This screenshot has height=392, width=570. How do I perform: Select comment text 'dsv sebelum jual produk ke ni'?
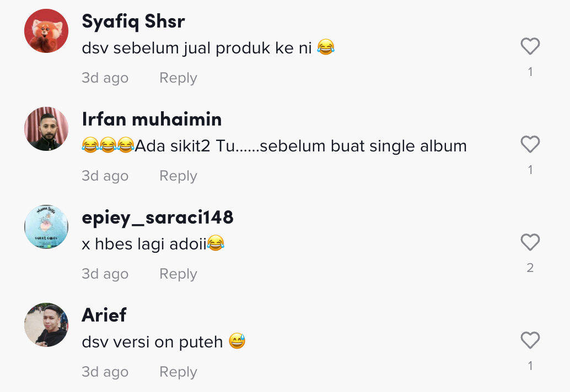(x=197, y=48)
